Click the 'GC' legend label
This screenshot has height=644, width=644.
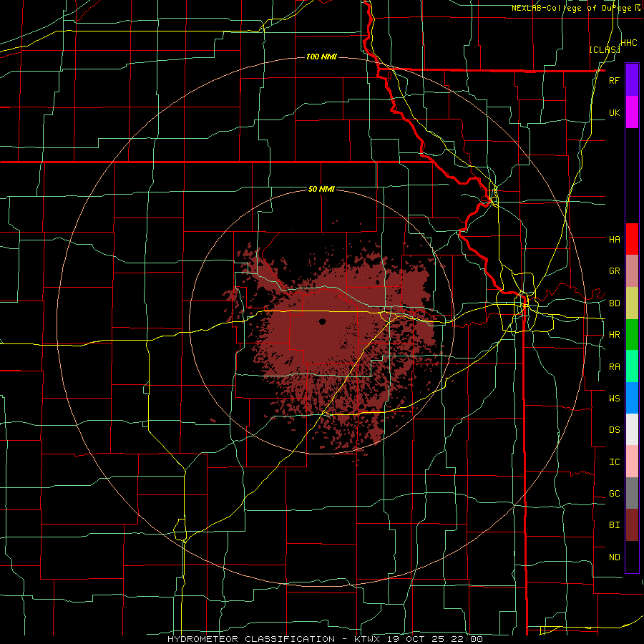614,494
